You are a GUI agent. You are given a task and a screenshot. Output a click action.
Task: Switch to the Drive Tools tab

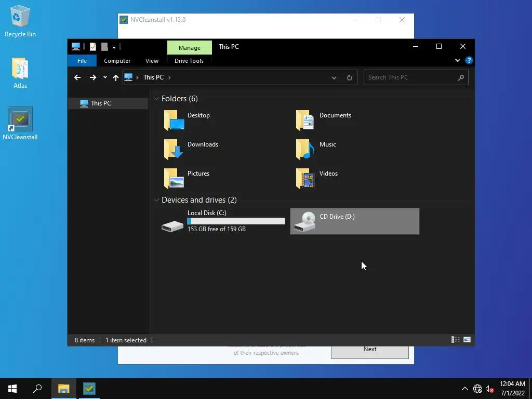point(189,61)
